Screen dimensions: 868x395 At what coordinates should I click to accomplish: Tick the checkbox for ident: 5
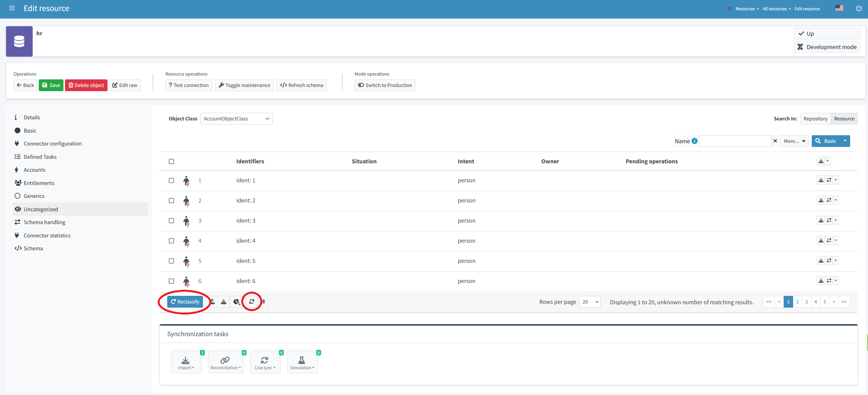(171, 261)
